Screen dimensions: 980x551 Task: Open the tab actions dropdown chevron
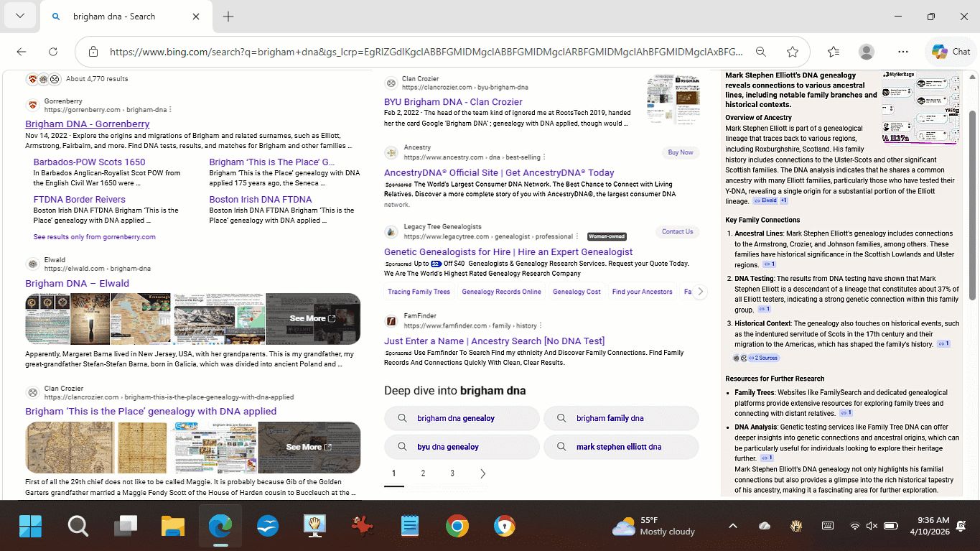click(20, 17)
